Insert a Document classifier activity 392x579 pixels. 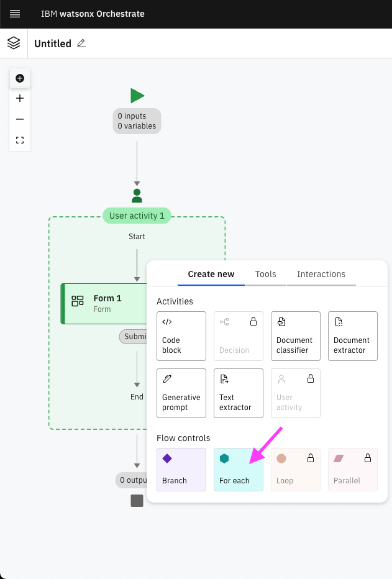click(295, 336)
